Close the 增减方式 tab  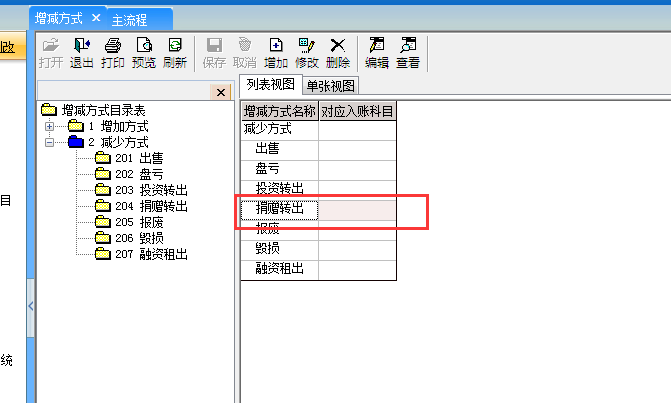point(96,18)
